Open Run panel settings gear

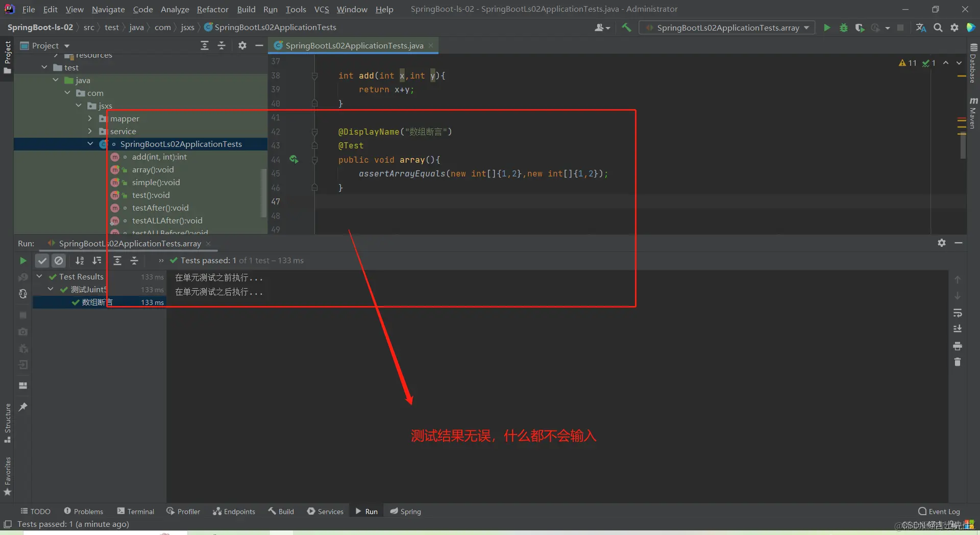pos(942,243)
